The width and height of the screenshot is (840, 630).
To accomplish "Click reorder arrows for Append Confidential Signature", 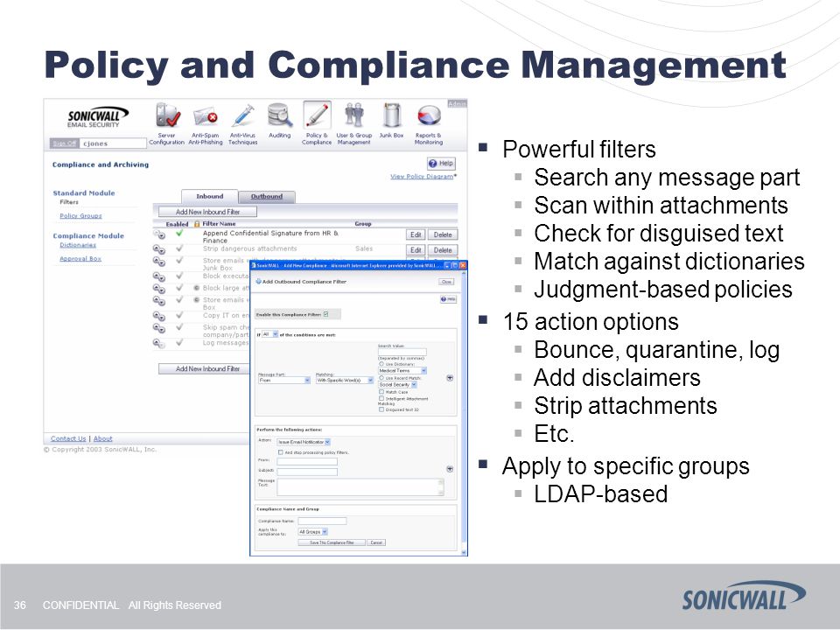I will click(159, 234).
